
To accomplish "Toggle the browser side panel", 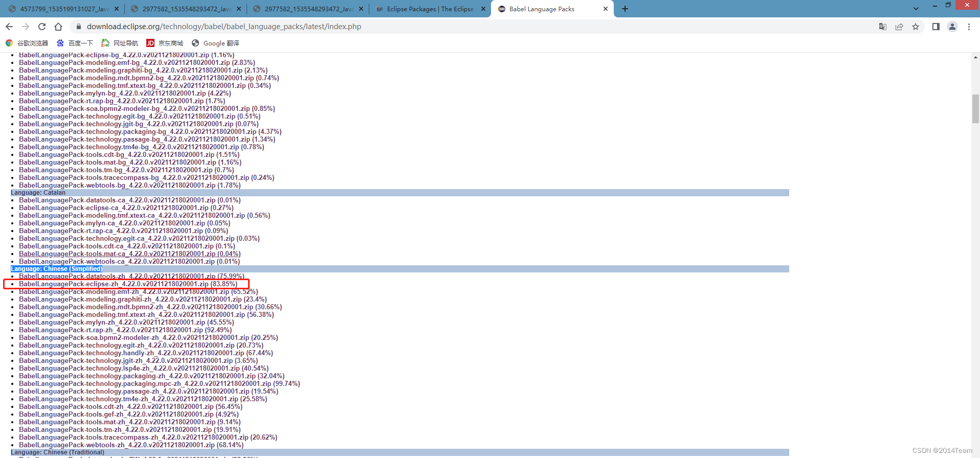I will coord(936,27).
